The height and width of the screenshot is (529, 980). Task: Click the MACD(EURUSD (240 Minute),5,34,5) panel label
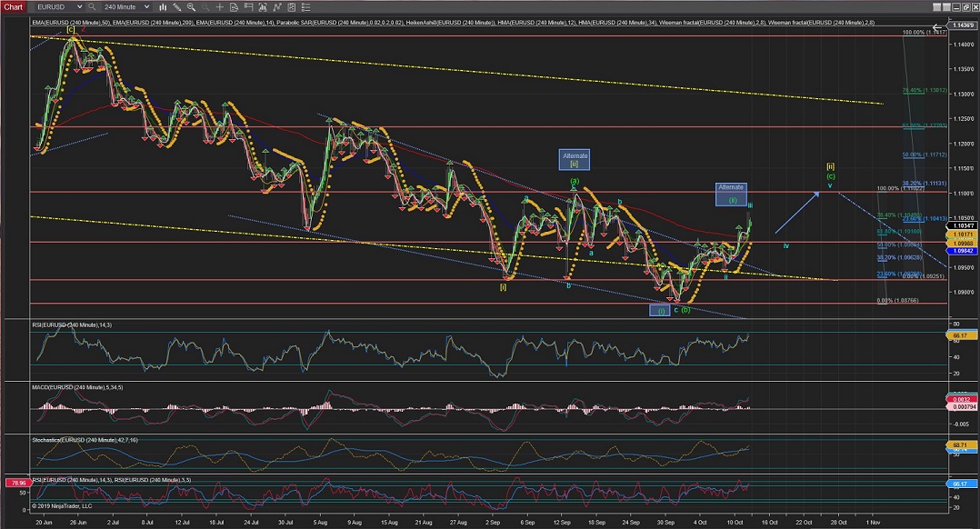[77, 387]
